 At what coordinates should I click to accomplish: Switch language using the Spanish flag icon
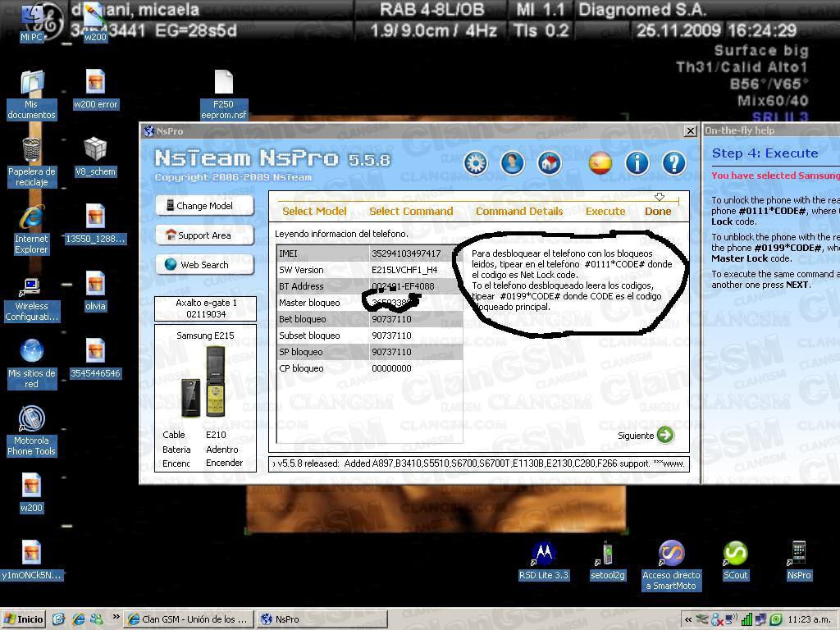600,163
